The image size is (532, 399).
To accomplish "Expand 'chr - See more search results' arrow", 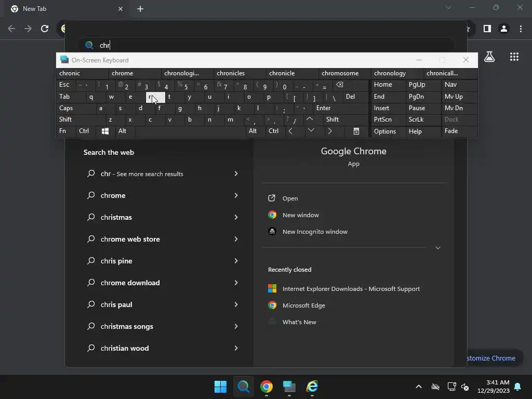I will point(236,174).
